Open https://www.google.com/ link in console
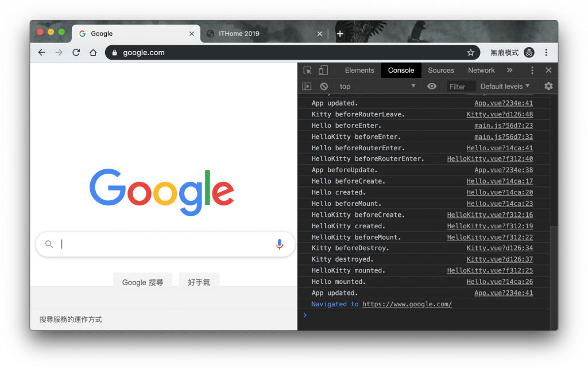588x370 pixels. click(x=407, y=304)
